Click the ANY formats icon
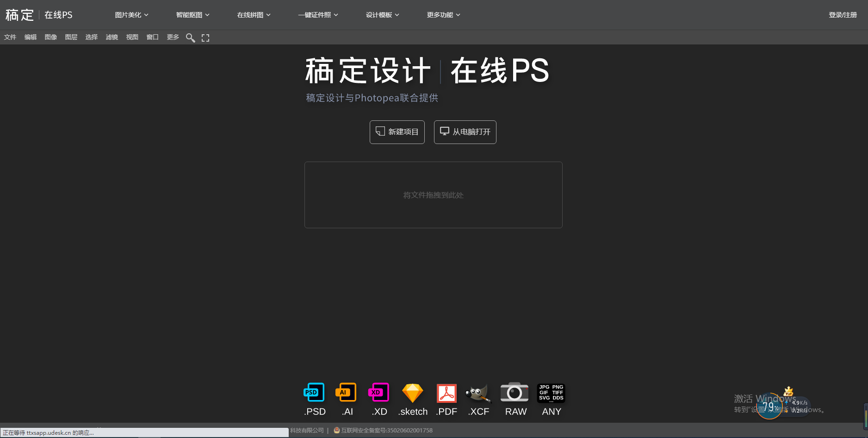868x438 pixels. [x=551, y=393]
